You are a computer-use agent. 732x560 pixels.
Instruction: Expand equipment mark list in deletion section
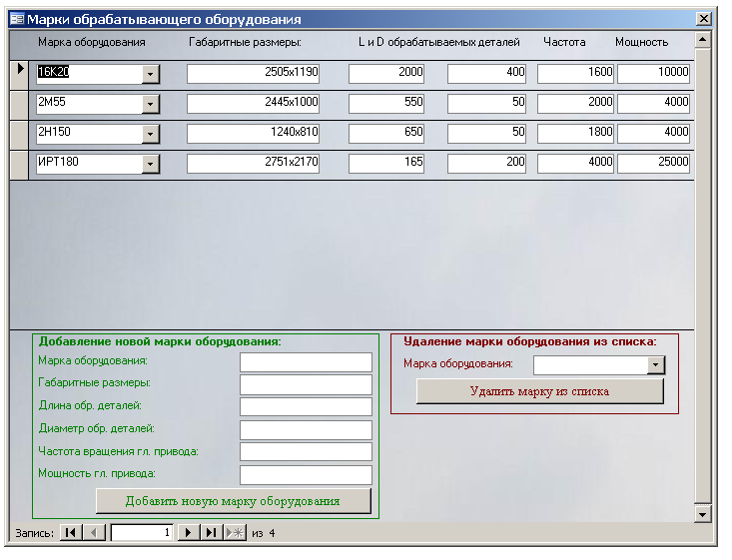pos(656,365)
